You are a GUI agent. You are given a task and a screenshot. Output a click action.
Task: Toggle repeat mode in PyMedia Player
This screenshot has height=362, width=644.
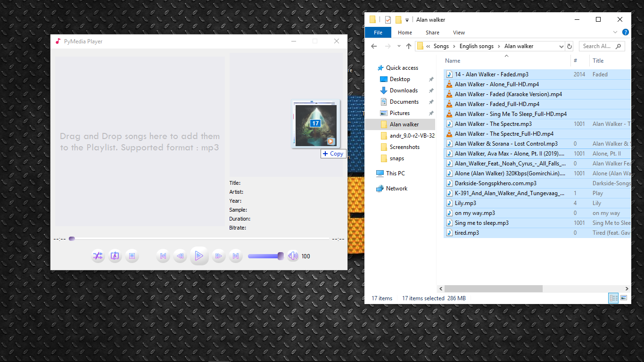(x=115, y=256)
